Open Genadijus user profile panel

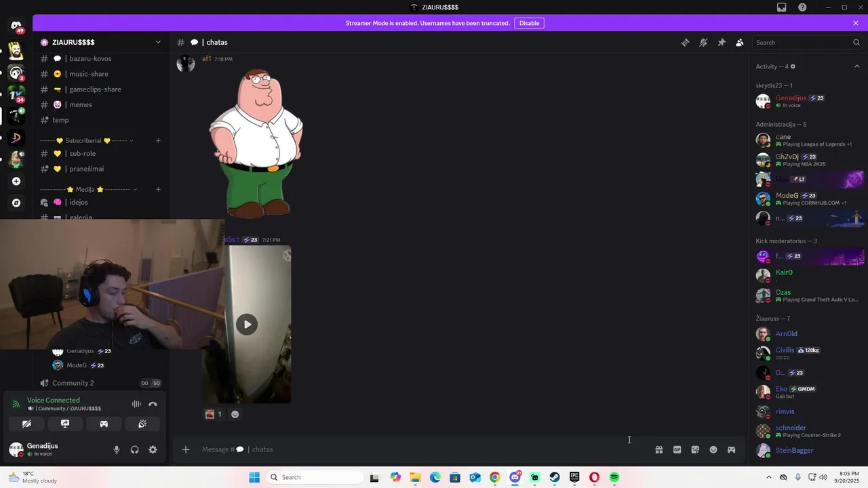42,449
